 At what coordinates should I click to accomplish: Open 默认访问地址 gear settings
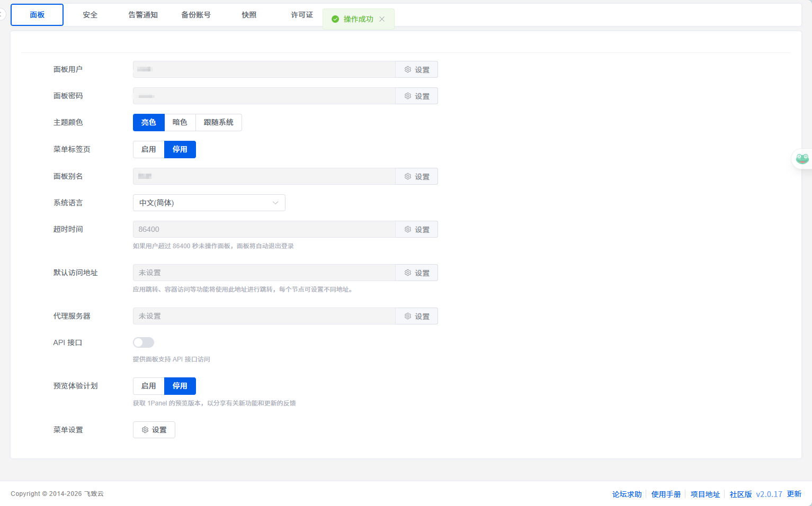click(416, 273)
